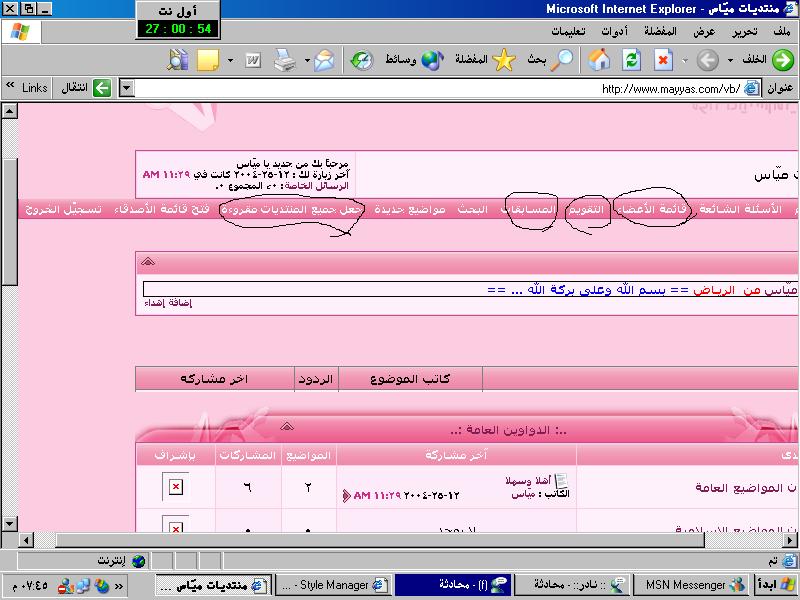Open the ملف (File) menu
The width and height of the screenshot is (800, 600).
coord(780,32)
